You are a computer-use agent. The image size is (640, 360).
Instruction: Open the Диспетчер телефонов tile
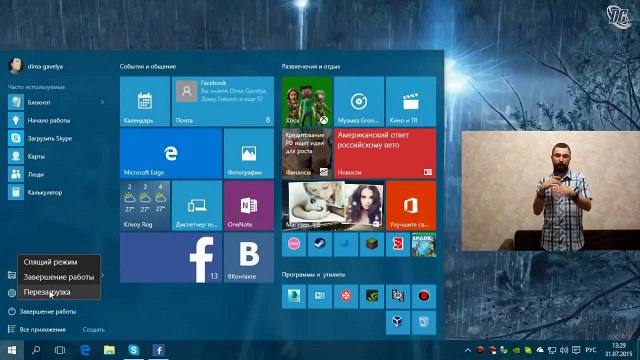pos(197,206)
